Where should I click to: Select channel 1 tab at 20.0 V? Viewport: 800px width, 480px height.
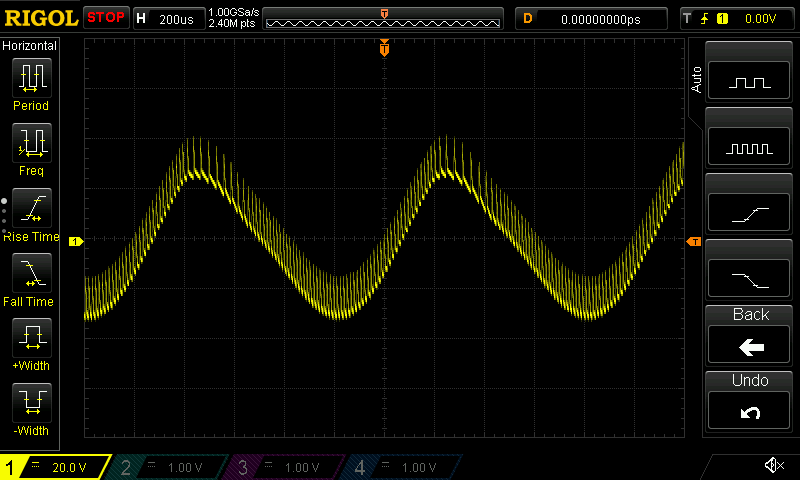tap(55, 467)
